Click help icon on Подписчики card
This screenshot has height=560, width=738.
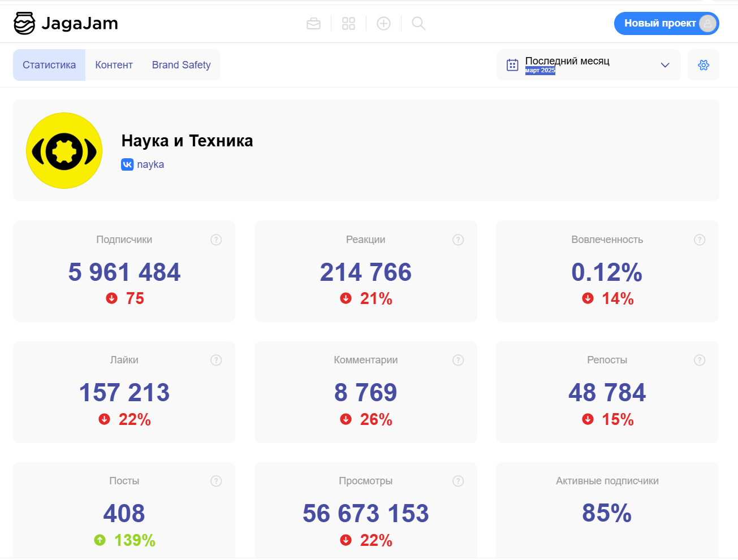(216, 240)
